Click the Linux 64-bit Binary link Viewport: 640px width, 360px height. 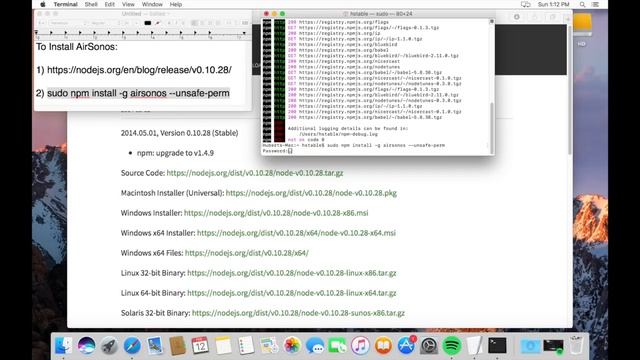point(291,293)
